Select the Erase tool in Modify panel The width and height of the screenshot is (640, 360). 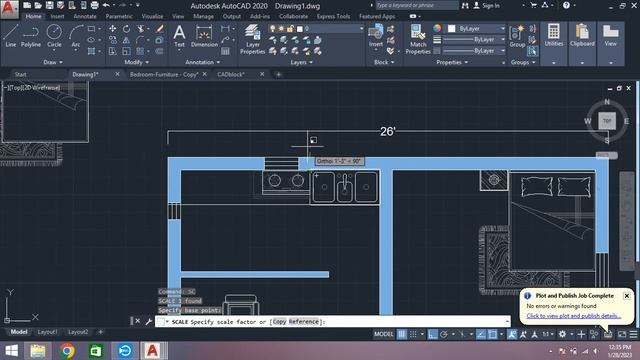(x=160, y=29)
